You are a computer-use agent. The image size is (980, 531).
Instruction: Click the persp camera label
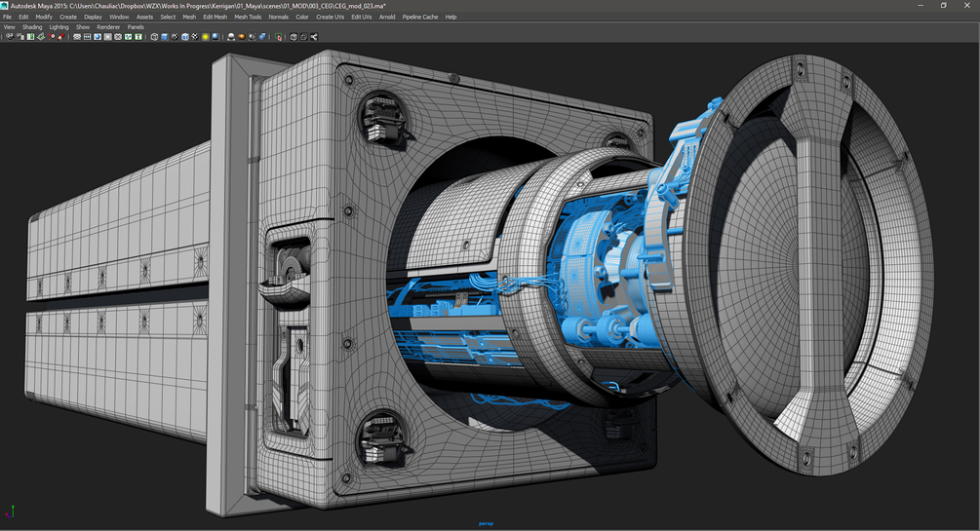pyautogui.click(x=486, y=523)
